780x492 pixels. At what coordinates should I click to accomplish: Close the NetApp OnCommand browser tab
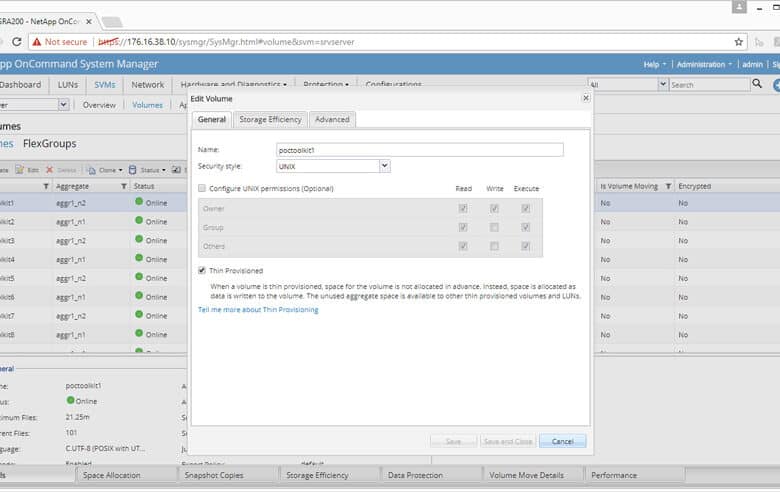coord(89,21)
